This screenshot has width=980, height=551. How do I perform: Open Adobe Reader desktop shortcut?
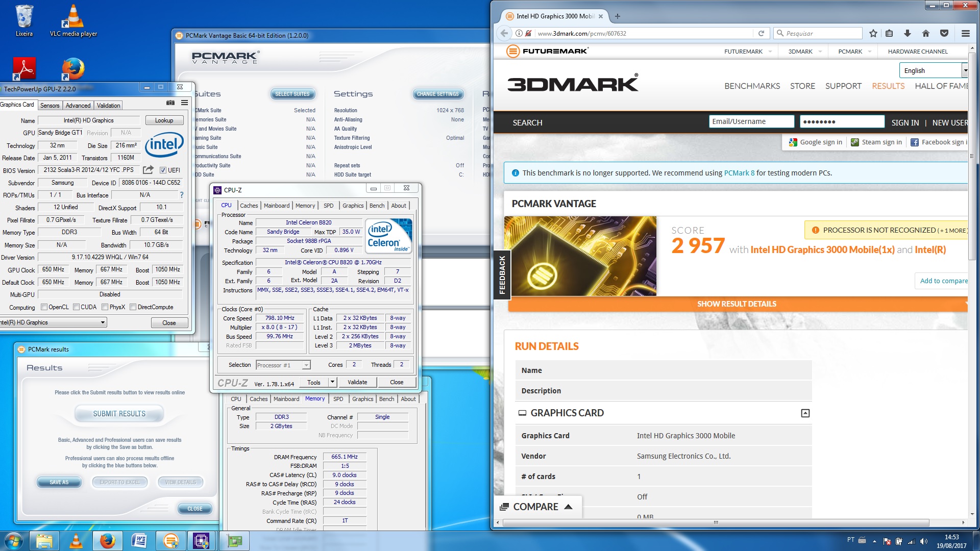[x=24, y=68]
